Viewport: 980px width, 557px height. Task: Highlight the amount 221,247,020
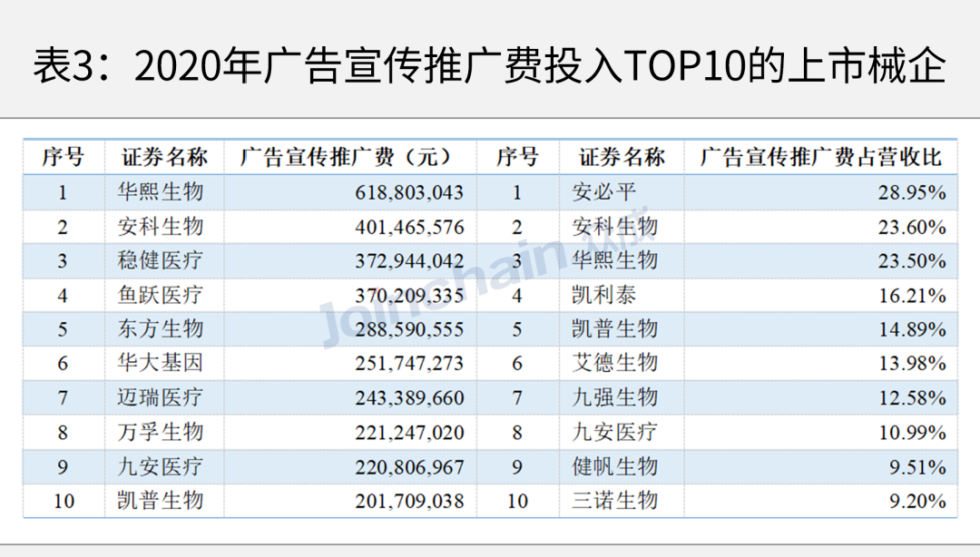tap(409, 433)
